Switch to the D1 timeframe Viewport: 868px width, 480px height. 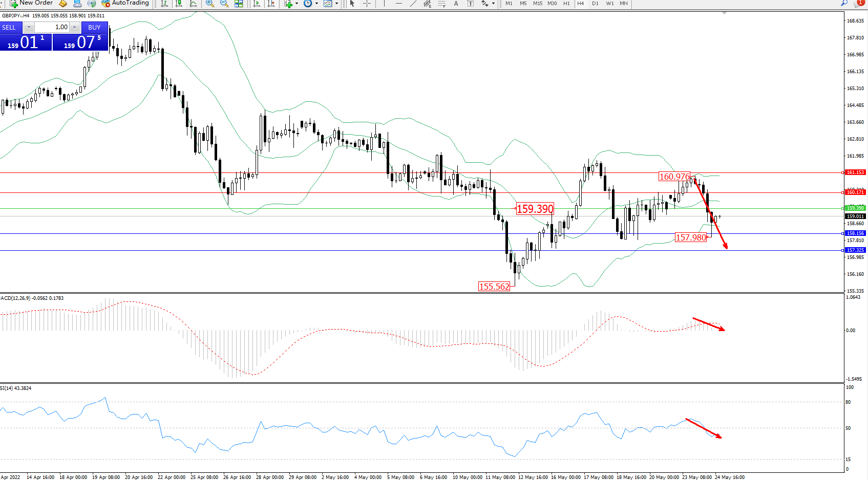[x=595, y=4]
